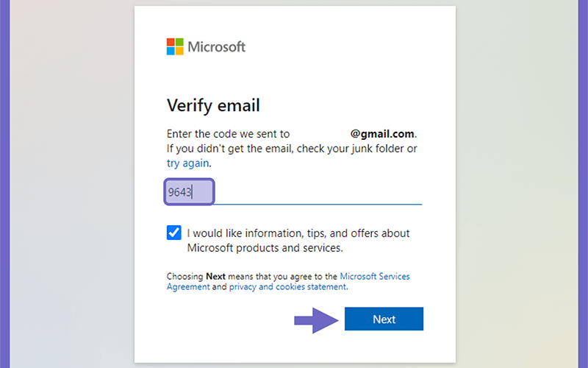The image size is (588, 368).
Task: Click the Microsoft four-square logo
Action: (x=175, y=46)
